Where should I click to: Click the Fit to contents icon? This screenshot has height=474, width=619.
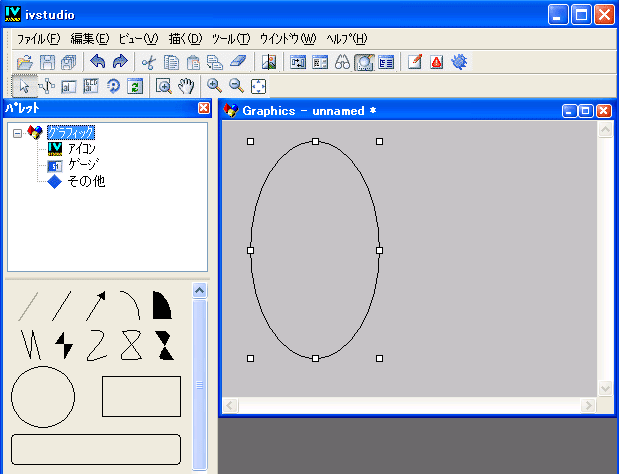tap(257, 86)
